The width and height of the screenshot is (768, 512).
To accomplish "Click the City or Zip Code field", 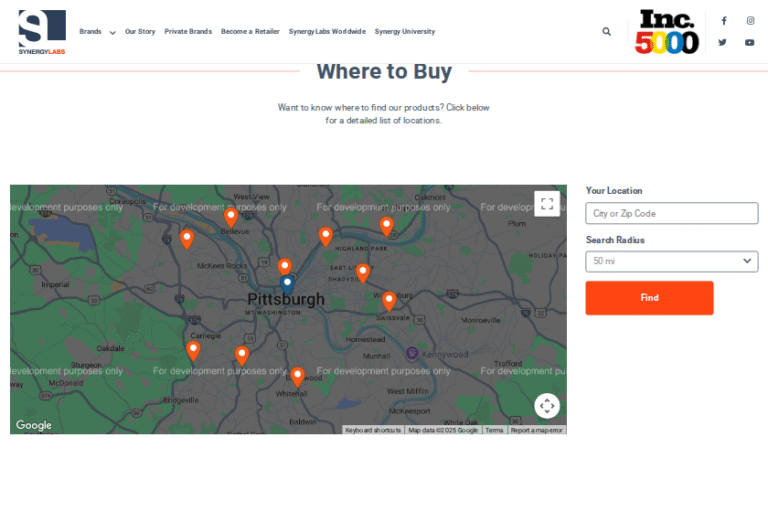I will click(x=671, y=213).
